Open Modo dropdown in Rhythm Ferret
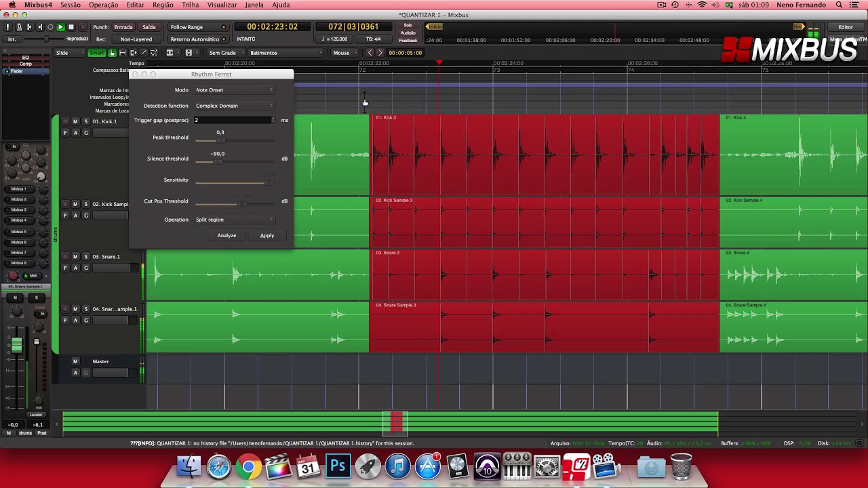Screen dimensions: 868x488 (x=234, y=89)
